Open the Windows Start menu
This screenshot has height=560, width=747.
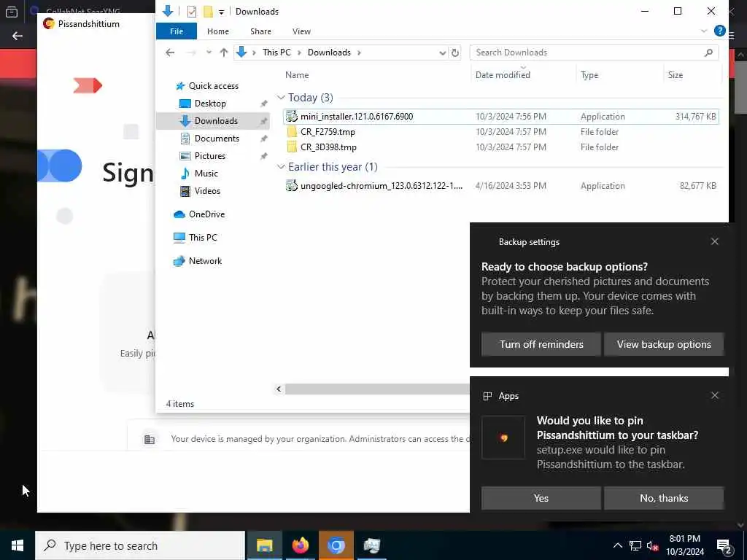pos(18,545)
